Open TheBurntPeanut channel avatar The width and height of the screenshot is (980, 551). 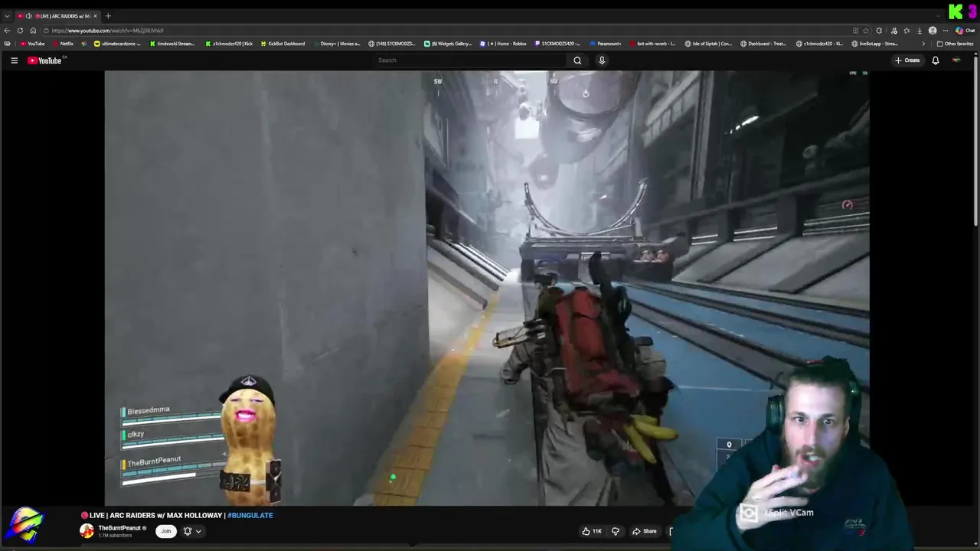(87, 531)
